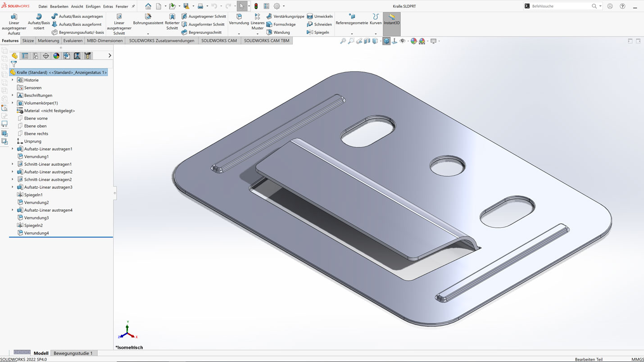
Task: Open the Referenzgeometrie dropdown arrow
Action: coord(352,34)
